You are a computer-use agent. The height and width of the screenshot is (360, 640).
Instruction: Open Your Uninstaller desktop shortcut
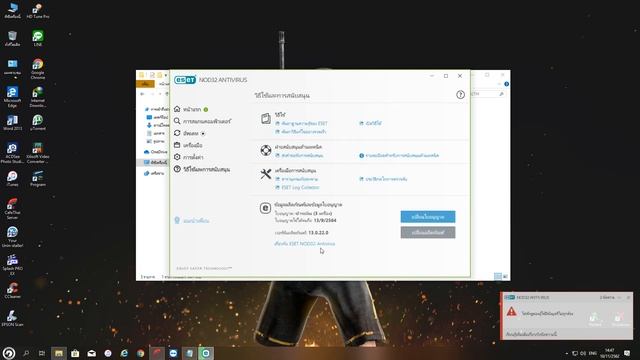(x=12, y=237)
